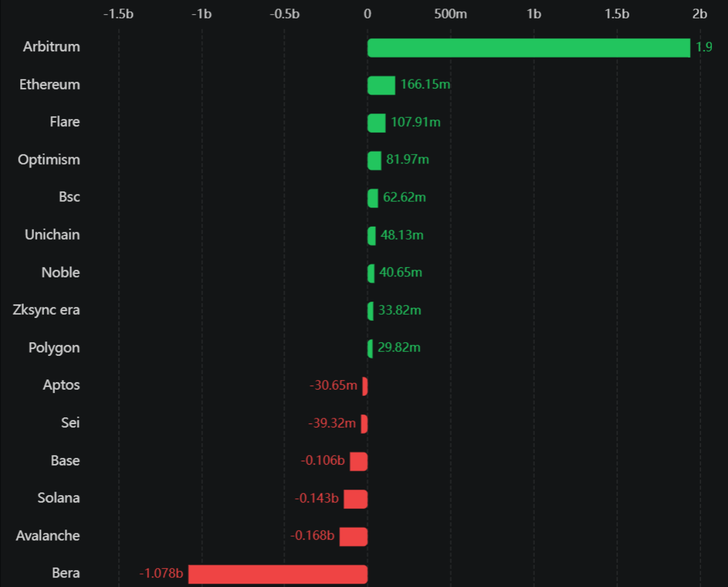Screen dimensions: 728x587
Task: Select the Sei chain label
Action: click(x=70, y=423)
